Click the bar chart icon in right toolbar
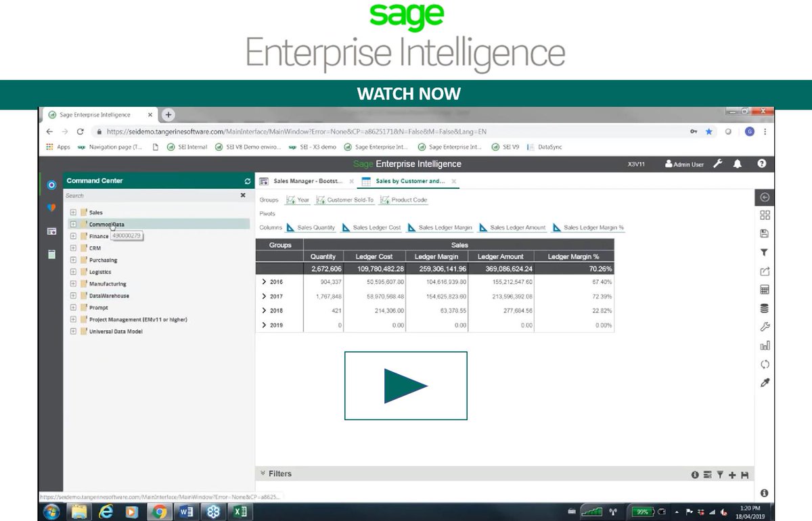This screenshot has height=521, width=812. (765, 346)
